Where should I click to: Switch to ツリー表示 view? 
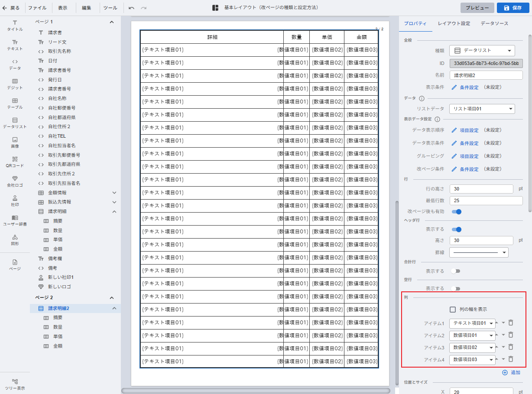point(15,384)
